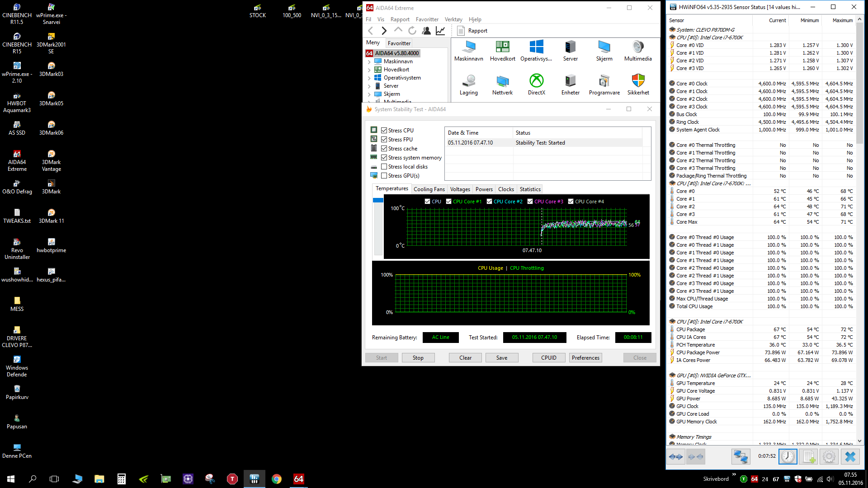Click the Temperaturer tab in AIDA64
The image size is (868, 488).
(x=392, y=189)
